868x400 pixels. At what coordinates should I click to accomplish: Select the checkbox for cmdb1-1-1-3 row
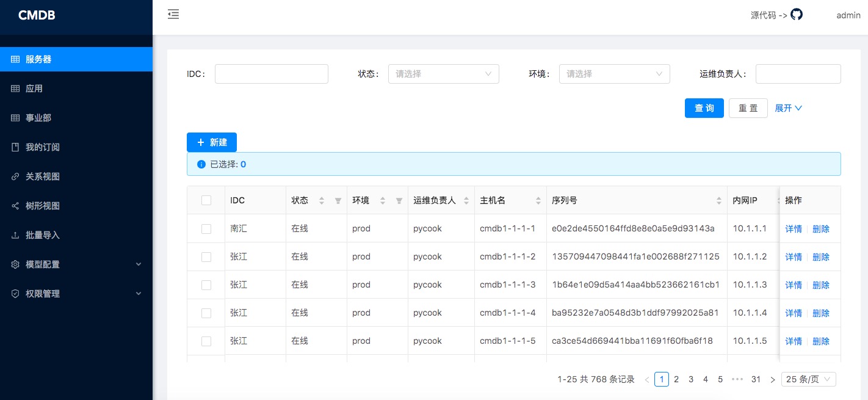coord(206,285)
